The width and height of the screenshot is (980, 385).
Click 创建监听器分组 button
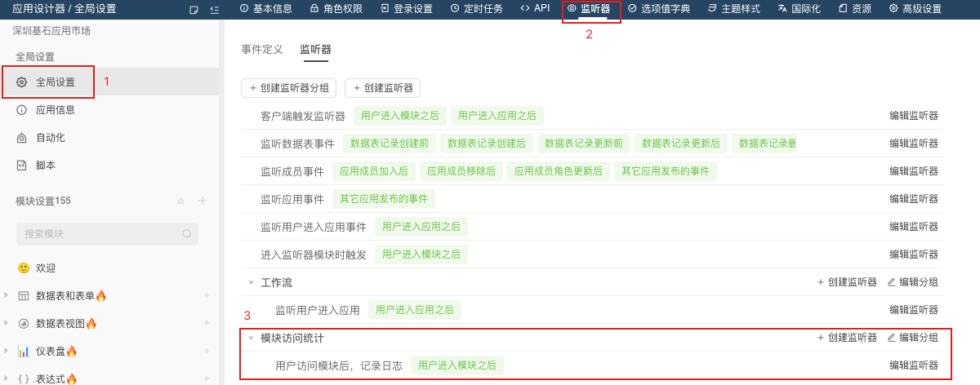(288, 88)
